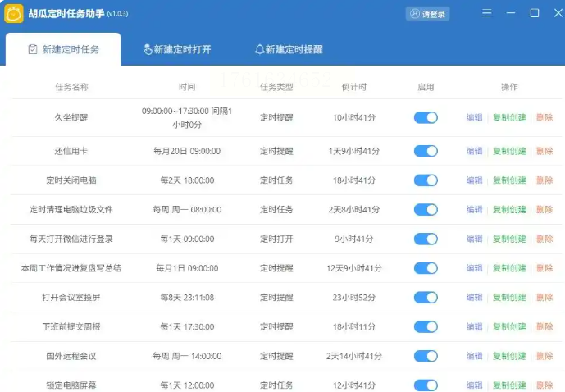Select time cell 每8天 23:11:08
This screenshot has width=565, height=392.
(187, 297)
